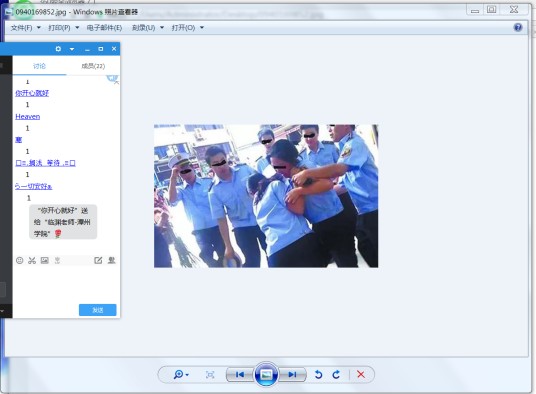Start the slideshow playback button
Viewport: 536px width, 394px height.
(266, 375)
